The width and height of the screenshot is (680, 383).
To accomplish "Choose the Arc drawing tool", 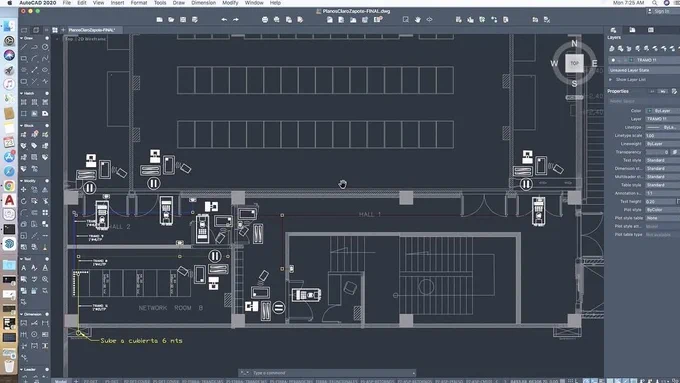I will click(34, 59).
